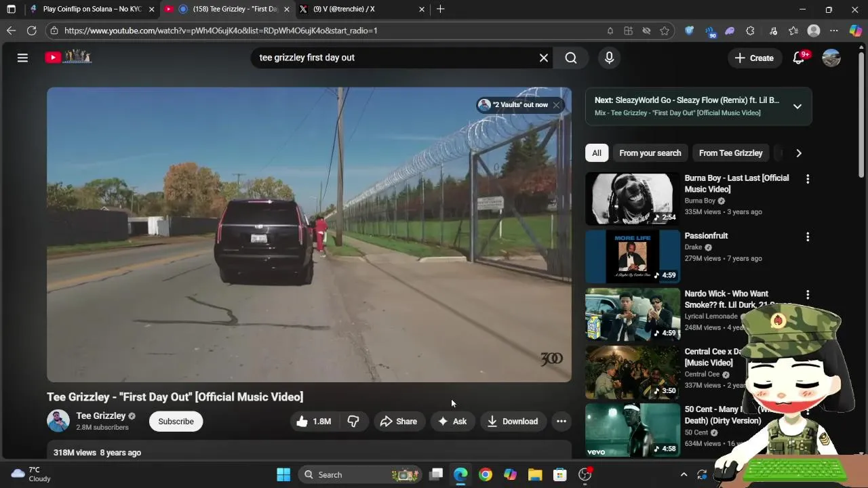Viewport: 868px width, 488px height.
Task: Open options menu for Nardo Wick video
Action: click(x=807, y=295)
